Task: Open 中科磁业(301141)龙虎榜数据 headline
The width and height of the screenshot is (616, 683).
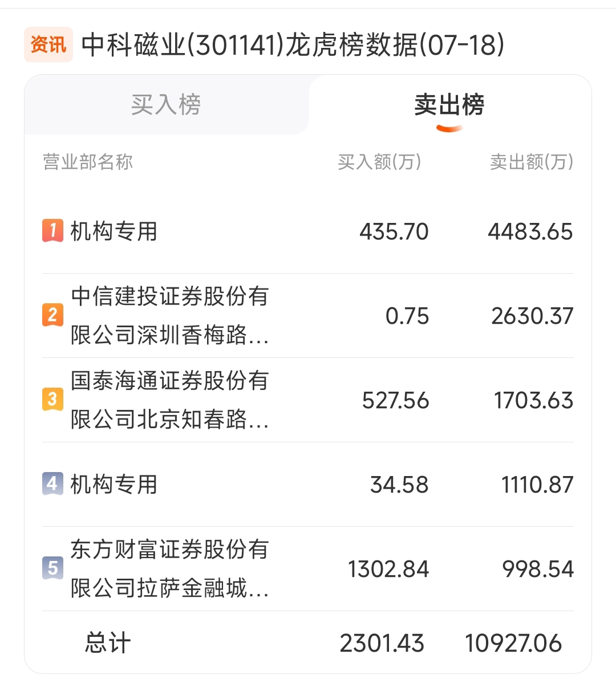Action: click(293, 44)
